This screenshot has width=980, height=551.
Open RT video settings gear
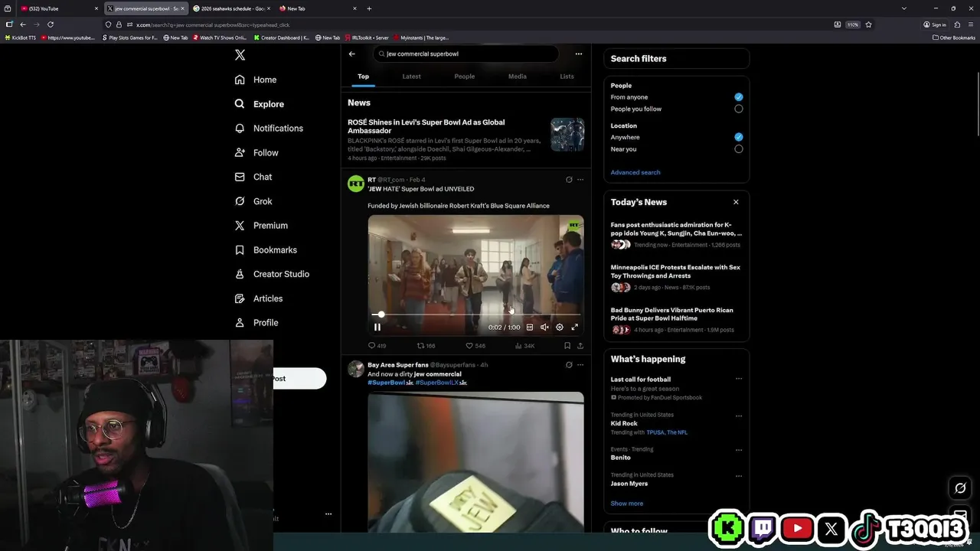(560, 327)
